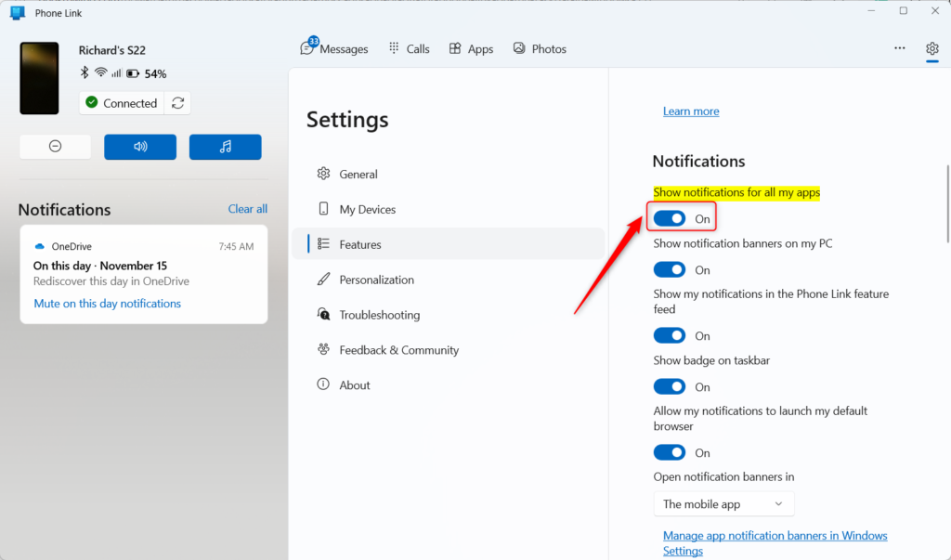
Task: Disable Show notification banners on my PC
Action: click(x=670, y=269)
